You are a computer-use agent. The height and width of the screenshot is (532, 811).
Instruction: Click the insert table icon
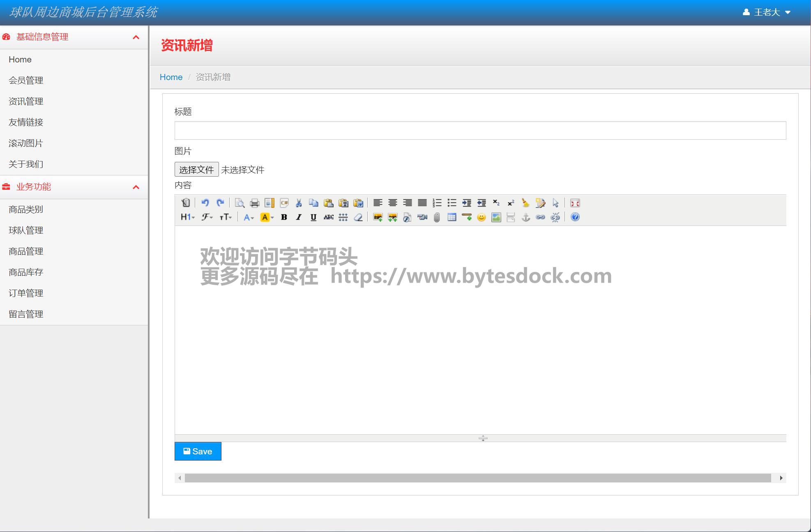pyautogui.click(x=452, y=217)
